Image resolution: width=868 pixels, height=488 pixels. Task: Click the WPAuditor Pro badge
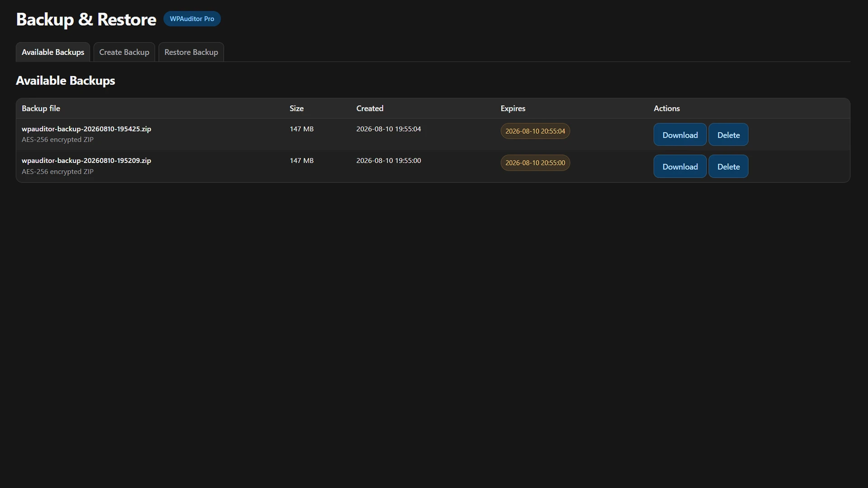point(192,19)
